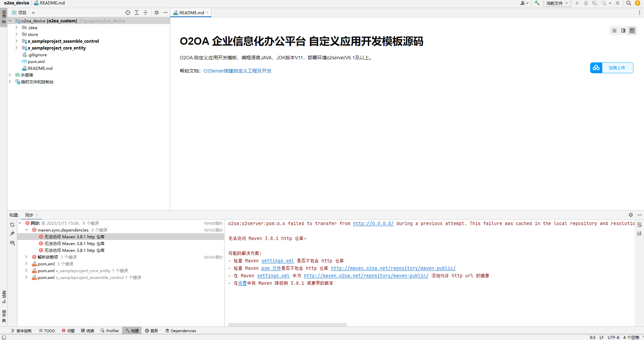Switch Markdown view to preview only

point(632,31)
